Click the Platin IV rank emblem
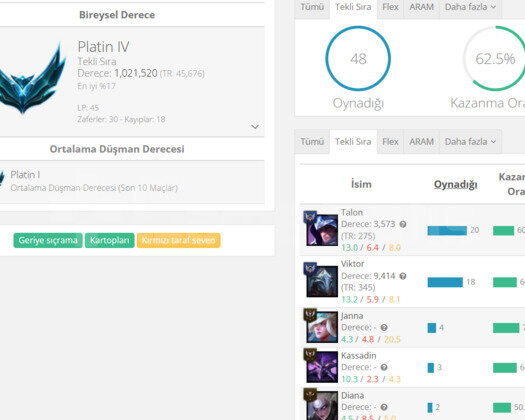This screenshot has width=525, height=420. (x=32, y=79)
